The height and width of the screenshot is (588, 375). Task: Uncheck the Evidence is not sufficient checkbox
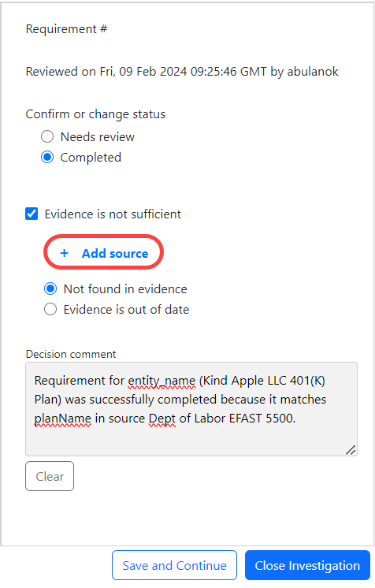pos(32,214)
